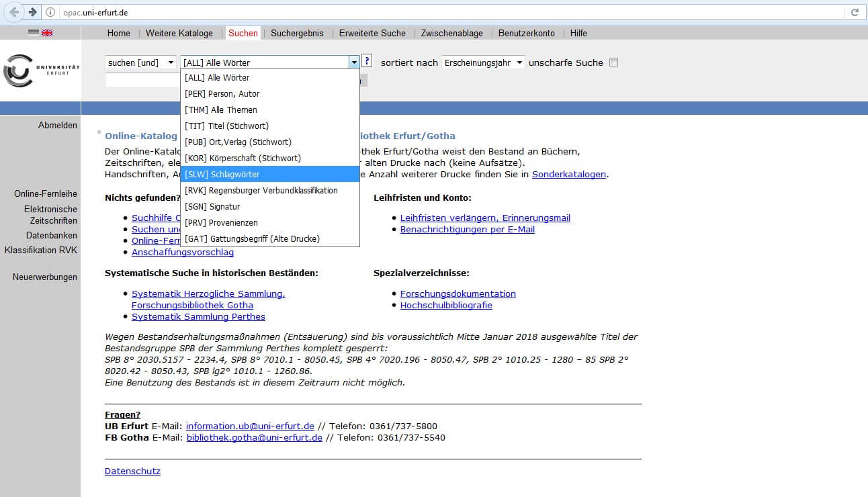This screenshot has width=868, height=497.
Task: Click the browser forward arrow
Action: (32, 12)
